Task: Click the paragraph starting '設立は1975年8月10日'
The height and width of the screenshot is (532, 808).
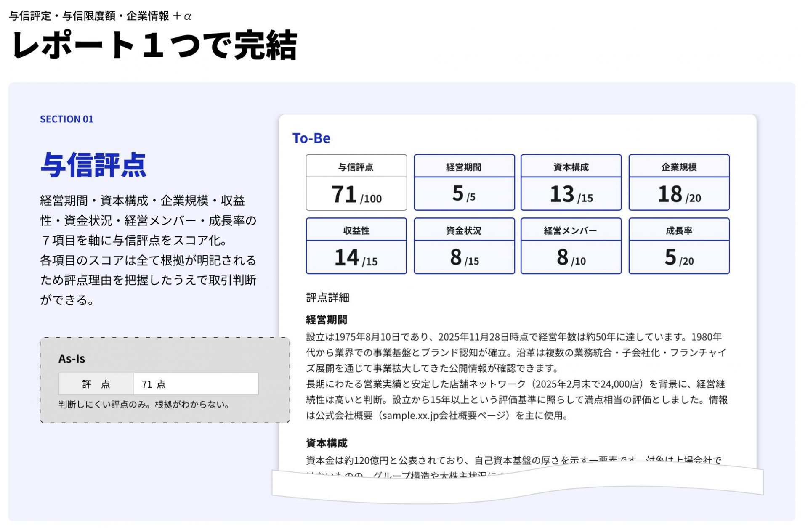Action: [516, 352]
